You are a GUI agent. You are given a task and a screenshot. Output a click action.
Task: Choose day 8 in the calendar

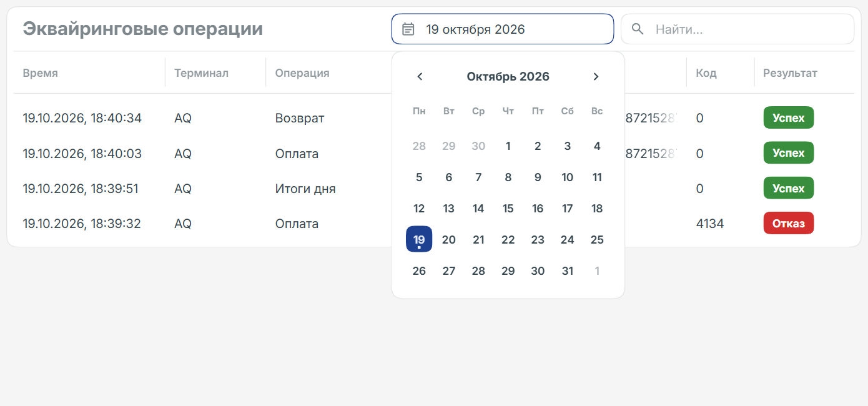point(508,177)
